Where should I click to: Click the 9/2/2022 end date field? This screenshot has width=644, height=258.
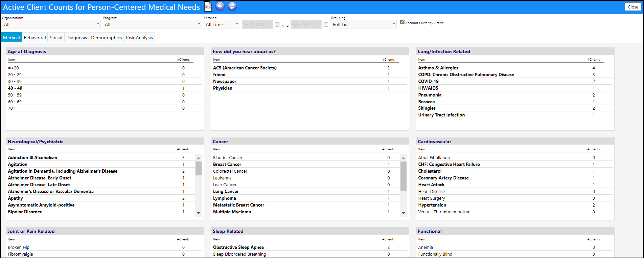coord(306,24)
